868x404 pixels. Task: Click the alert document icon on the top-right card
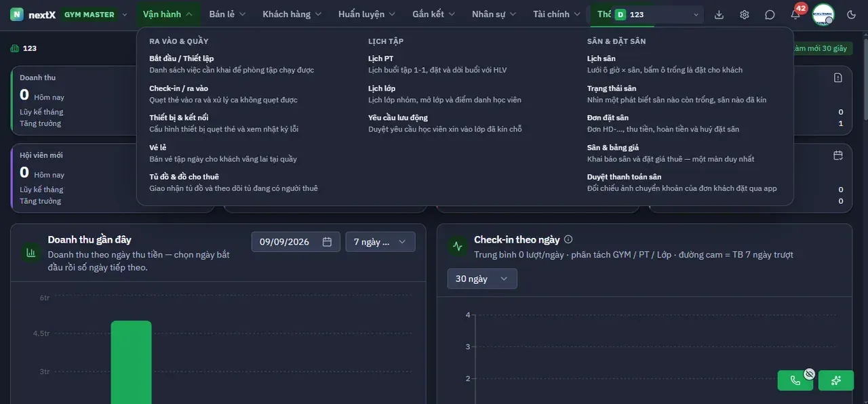(x=838, y=77)
